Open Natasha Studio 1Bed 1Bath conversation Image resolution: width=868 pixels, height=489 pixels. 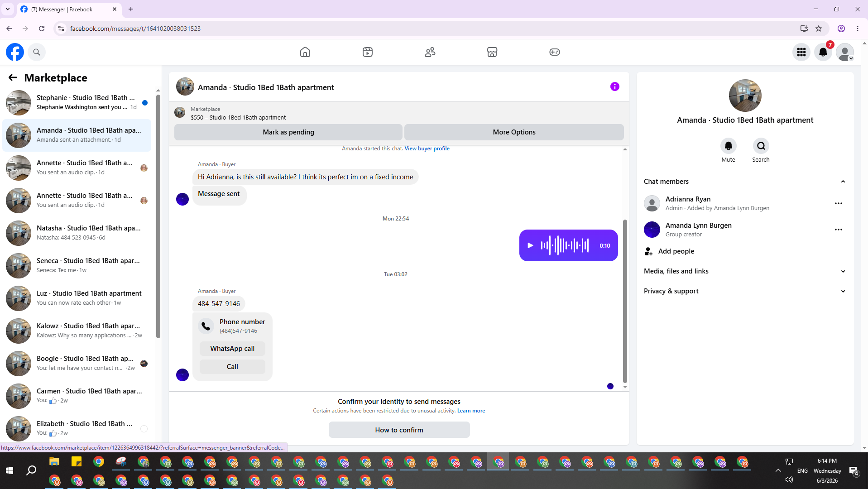77,233
